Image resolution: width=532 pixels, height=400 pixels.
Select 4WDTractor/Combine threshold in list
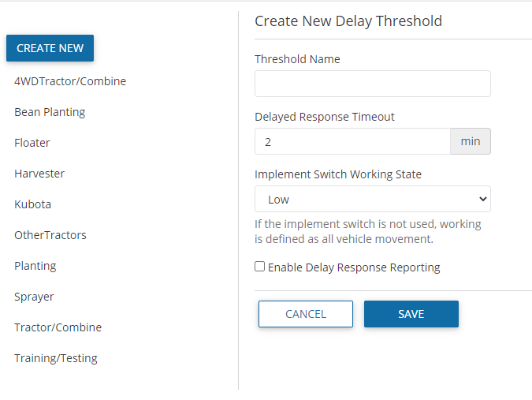point(70,81)
